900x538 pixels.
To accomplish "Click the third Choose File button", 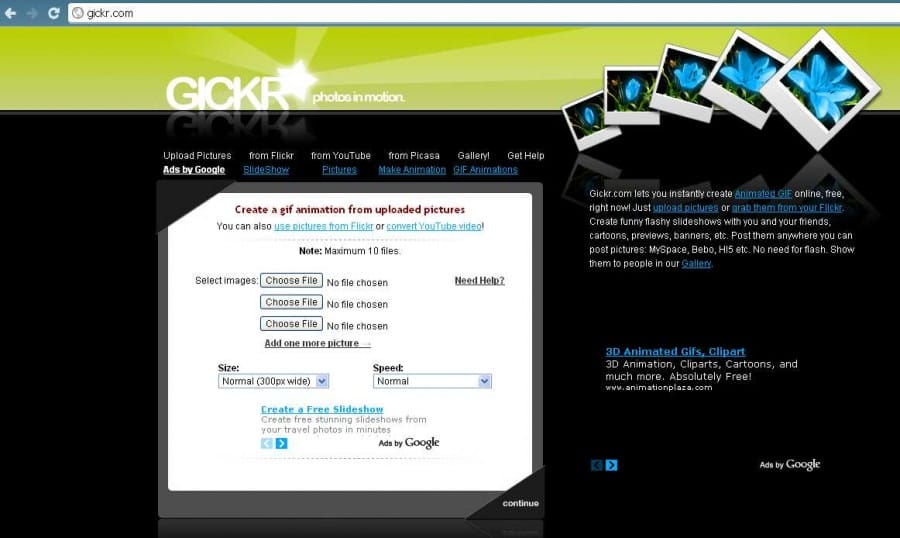I will (x=292, y=324).
